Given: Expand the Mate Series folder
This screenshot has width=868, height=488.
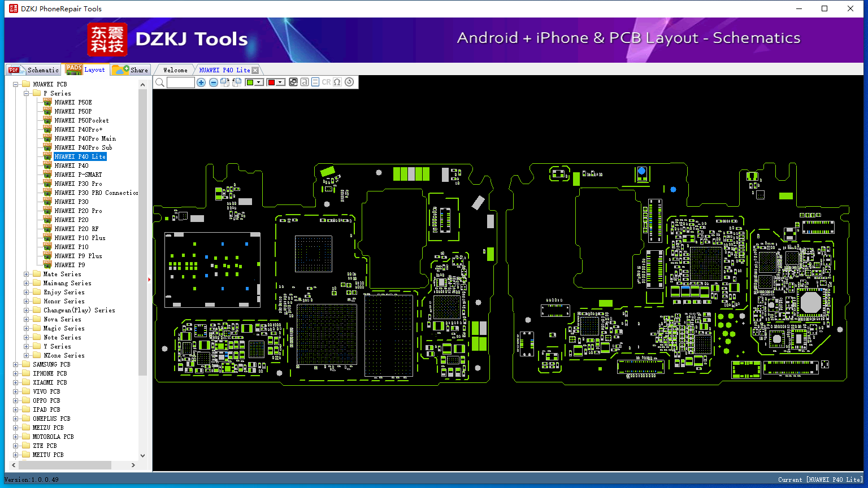Looking at the screenshot, I should (27, 274).
